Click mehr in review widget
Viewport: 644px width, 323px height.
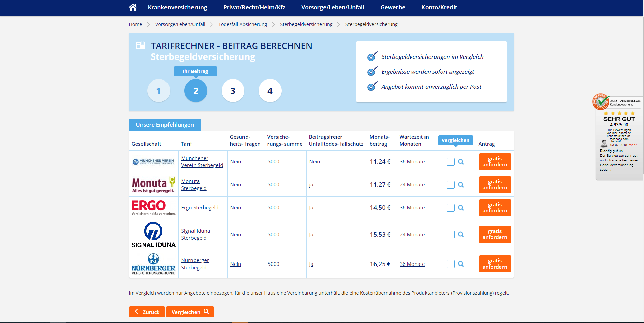click(633, 145)
